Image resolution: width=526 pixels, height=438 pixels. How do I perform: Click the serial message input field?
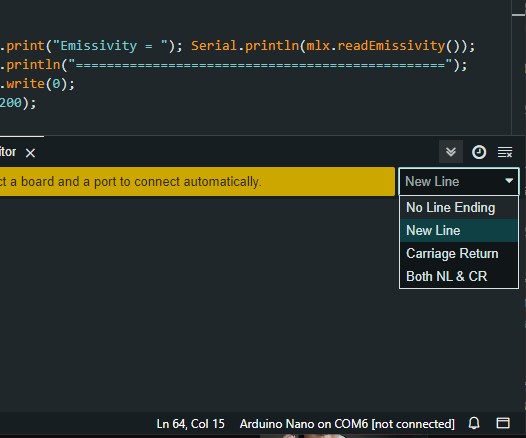pos(197,181)
